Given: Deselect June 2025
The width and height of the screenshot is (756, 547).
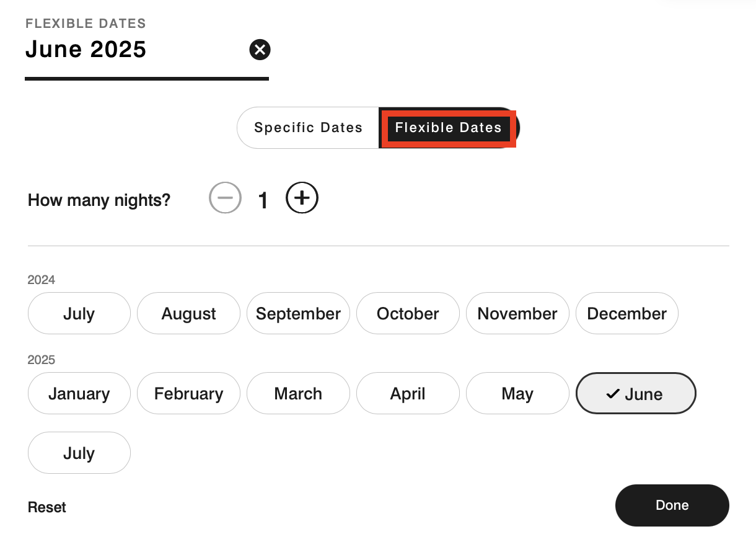Looking at the screenshot, I should 636,393.
